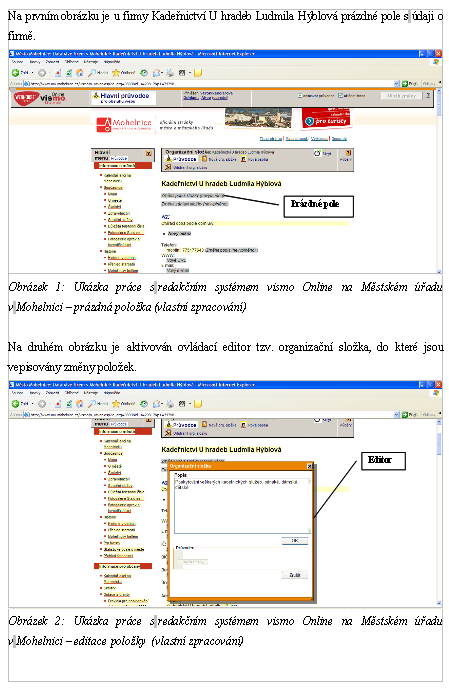This screenshot has width=449, height=689.
Task: Click the Průvodce button in Hlavní menu panel header of Obrázek 1
Action: [x=119, y=158]
